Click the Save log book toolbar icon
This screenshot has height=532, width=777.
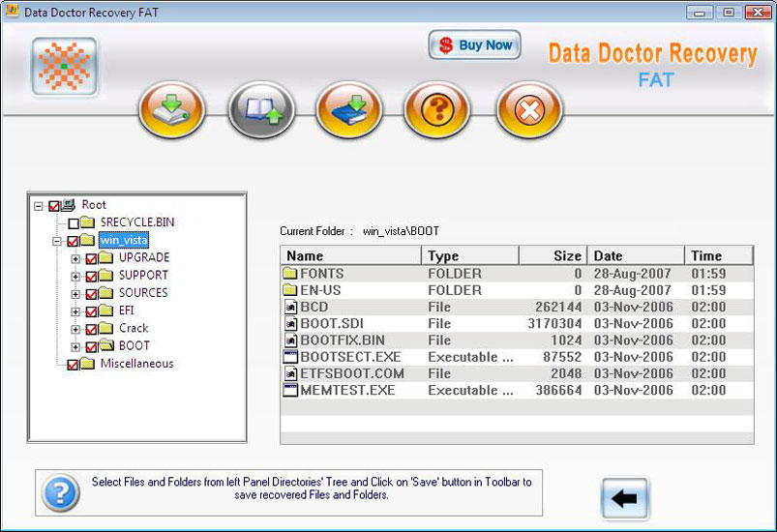point(349,109)
